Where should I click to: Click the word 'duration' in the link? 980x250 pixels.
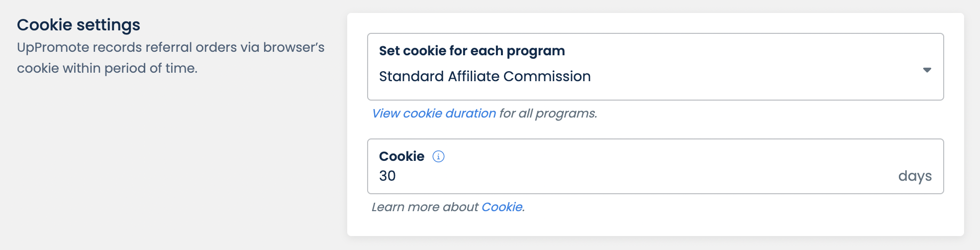tap(470, 114)
